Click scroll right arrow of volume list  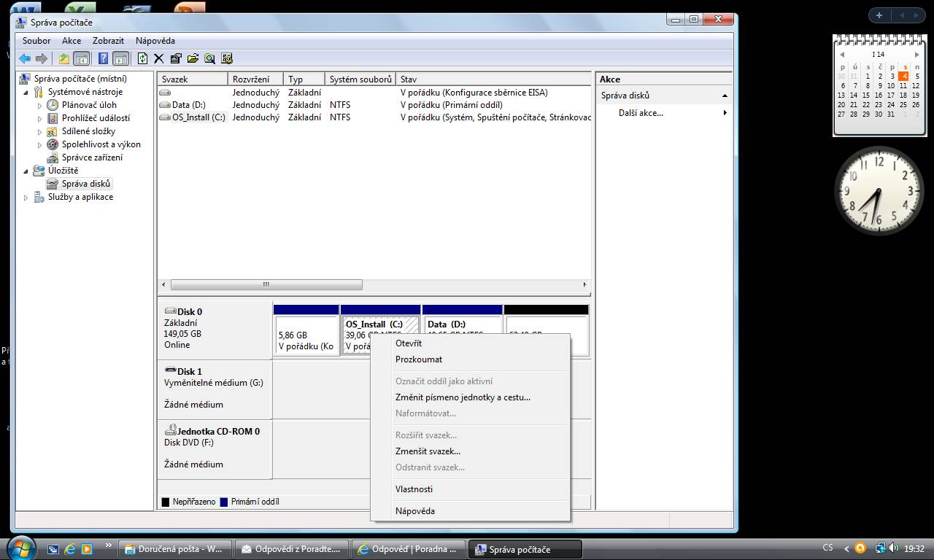[584, 284]
